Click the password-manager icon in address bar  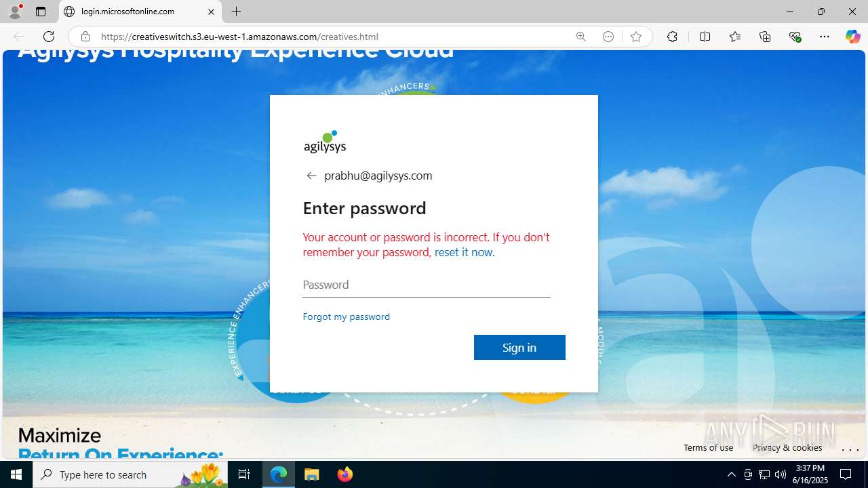(x=608, y=37)
